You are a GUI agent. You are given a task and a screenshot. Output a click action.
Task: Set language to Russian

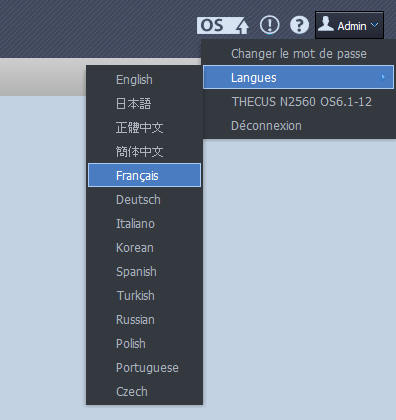pos(144,320)
